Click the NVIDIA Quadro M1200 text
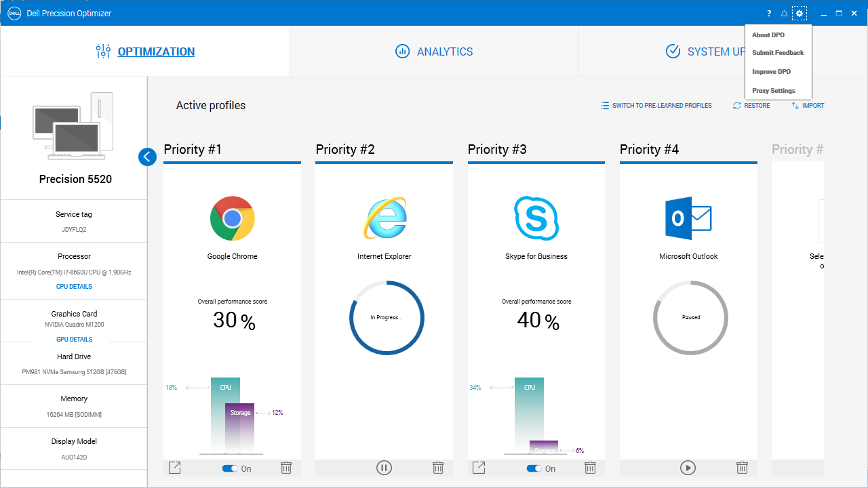 click(x=74, y=325)
